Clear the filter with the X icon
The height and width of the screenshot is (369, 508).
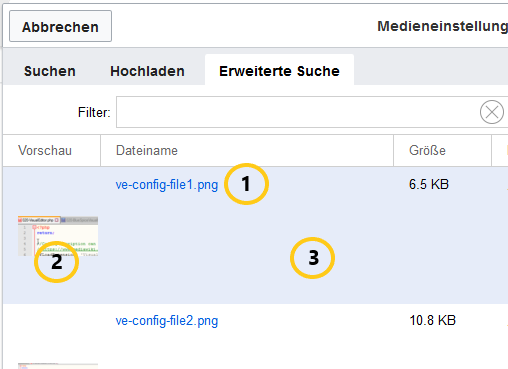pos(492,112)
